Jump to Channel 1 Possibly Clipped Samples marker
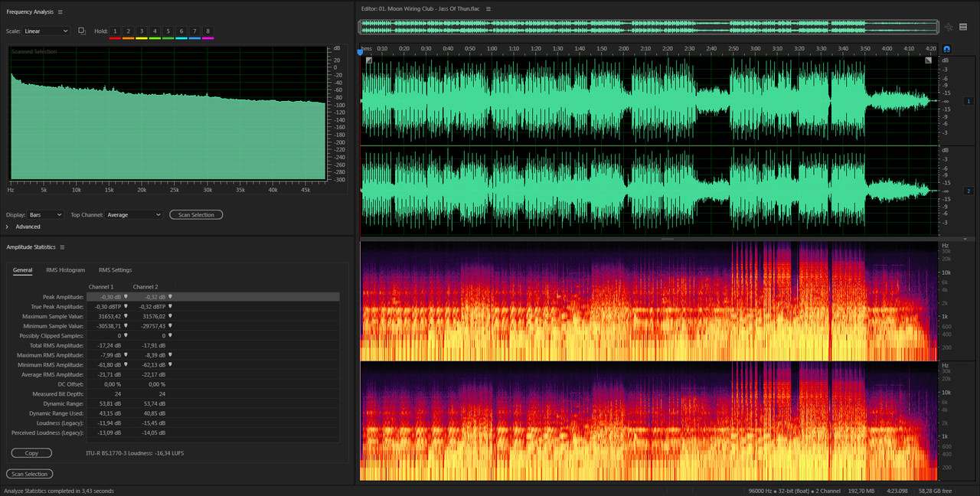Screen dimensions: 980x496 tap(126, 335)
